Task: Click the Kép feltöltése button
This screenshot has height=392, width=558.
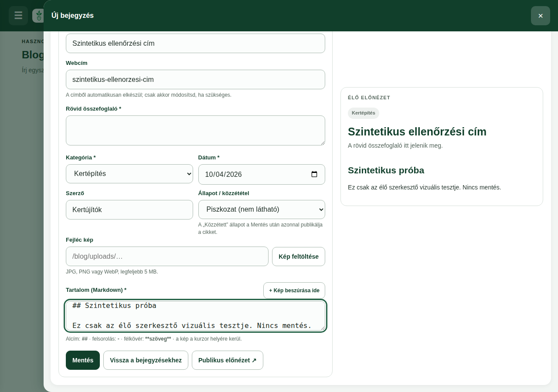Action: (299, 257)
